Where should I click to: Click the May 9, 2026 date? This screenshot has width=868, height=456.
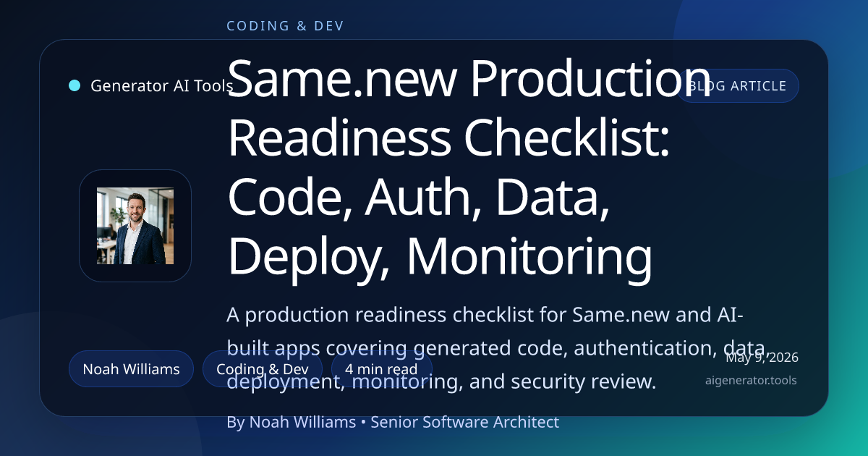click(762, 357)
